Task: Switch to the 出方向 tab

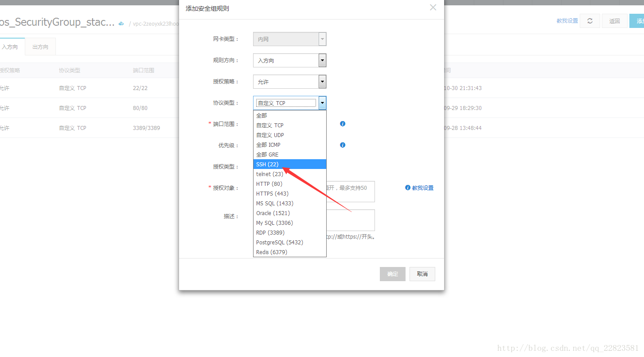Action: point(40,47)
